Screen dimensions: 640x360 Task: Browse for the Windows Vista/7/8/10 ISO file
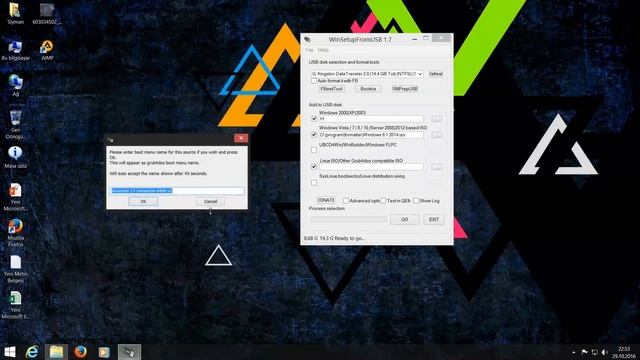(436, 134)
